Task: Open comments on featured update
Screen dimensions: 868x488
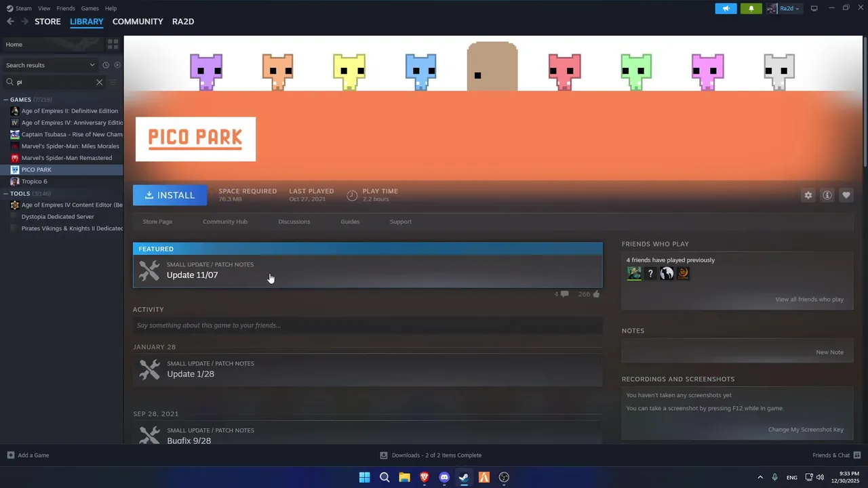Action: click(x=564, y=294)
